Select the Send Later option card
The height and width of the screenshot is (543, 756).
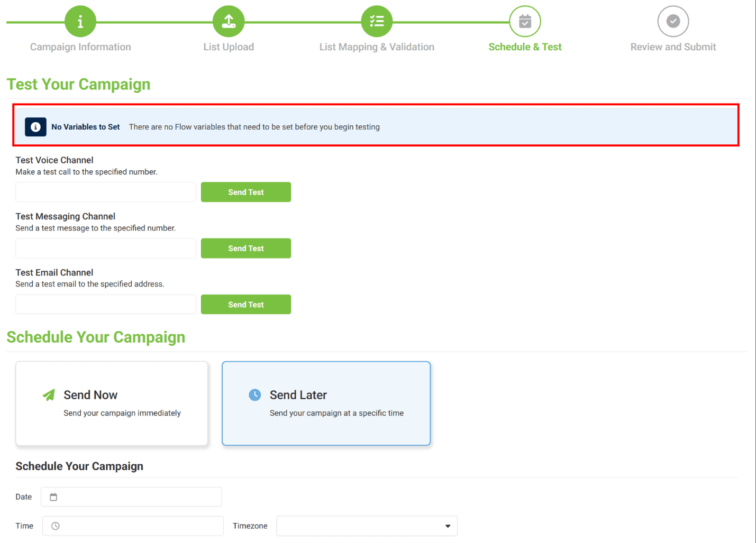tap(326, 403)
